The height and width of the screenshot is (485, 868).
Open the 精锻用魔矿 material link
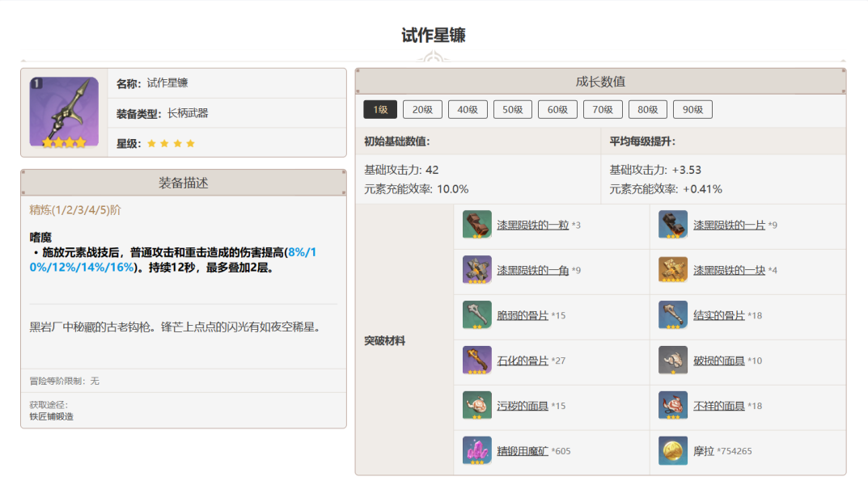[522, 451]
